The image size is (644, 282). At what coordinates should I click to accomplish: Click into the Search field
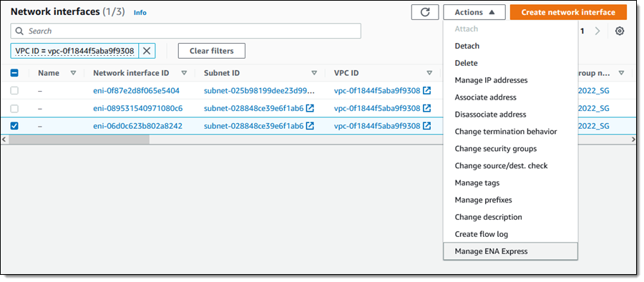tap(185, 31)
